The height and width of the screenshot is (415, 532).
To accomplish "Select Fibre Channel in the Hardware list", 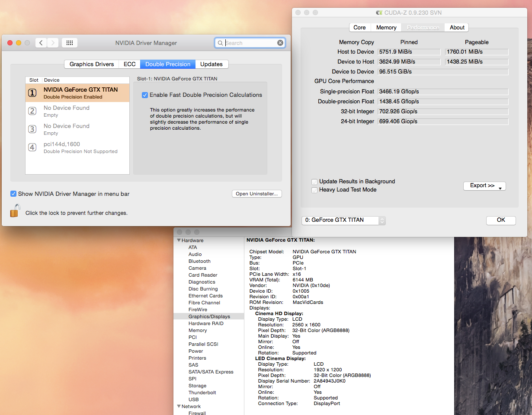I will point(204,303).
